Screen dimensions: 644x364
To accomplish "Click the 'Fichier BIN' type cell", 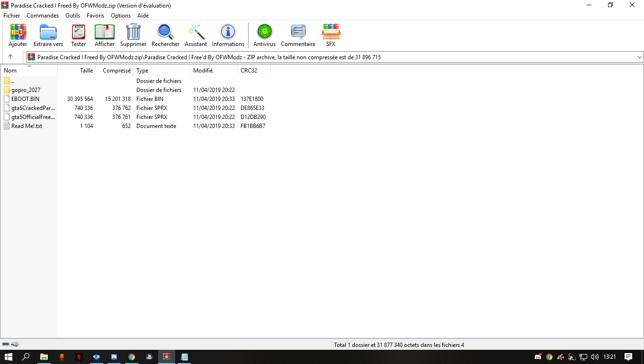I will coord(150,99).
